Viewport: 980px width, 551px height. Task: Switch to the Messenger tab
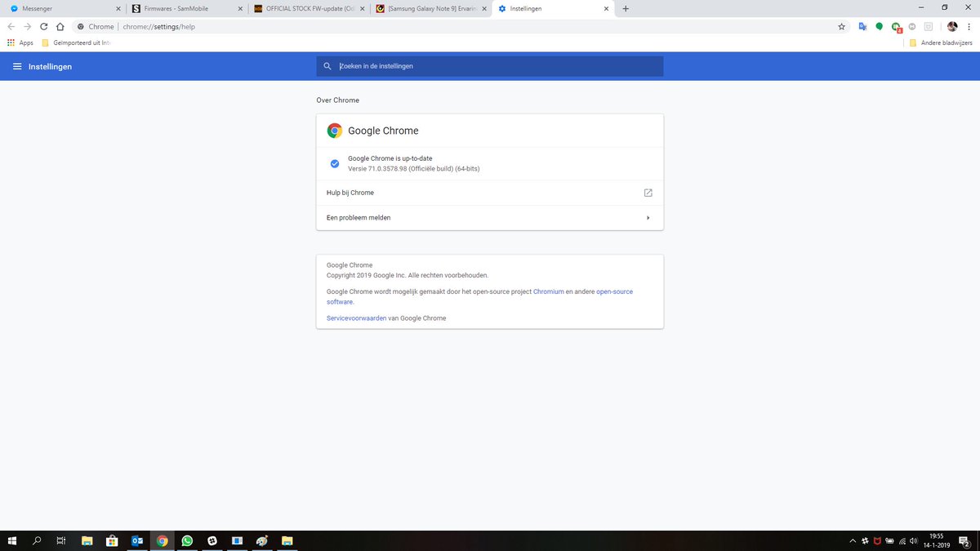point(63,8)
